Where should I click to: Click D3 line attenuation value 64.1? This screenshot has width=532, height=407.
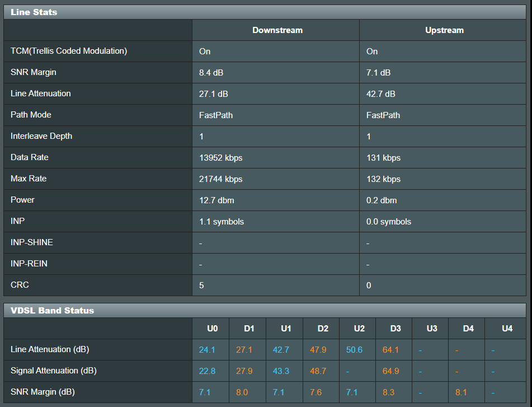390,350
